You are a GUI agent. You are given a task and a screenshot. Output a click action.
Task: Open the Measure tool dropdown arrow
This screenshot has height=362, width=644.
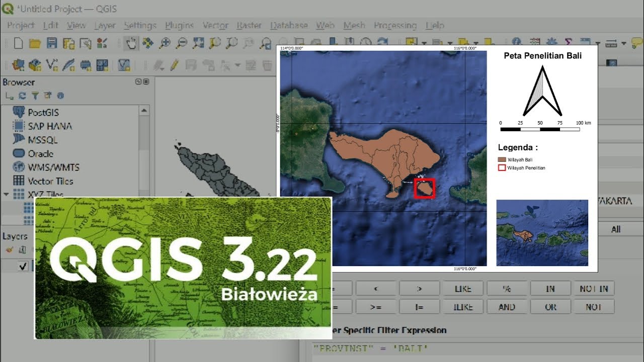(623, 44)
